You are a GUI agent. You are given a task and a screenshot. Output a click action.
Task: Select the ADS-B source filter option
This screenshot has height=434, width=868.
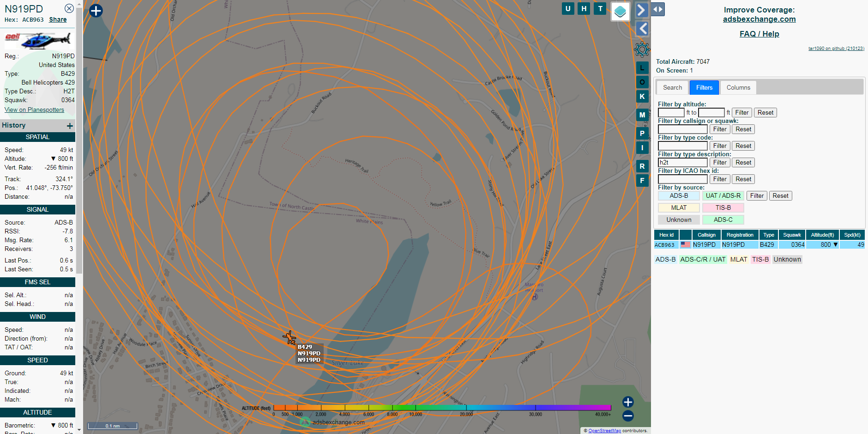coord(679,196)
